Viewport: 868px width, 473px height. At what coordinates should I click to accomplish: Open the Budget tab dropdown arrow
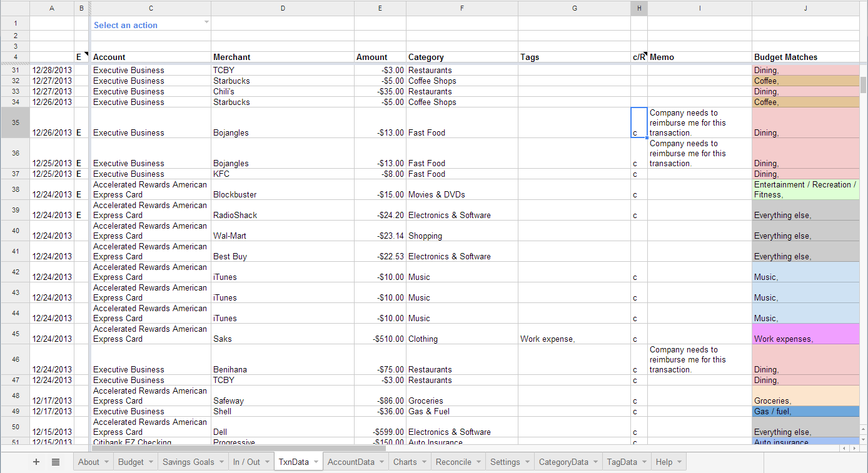click(151, 462)
